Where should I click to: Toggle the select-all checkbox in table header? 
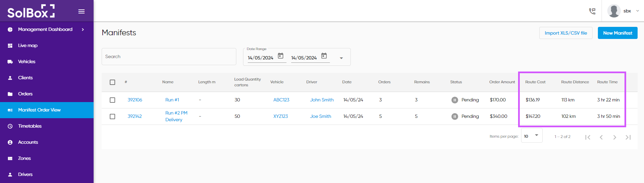(112, 82)
